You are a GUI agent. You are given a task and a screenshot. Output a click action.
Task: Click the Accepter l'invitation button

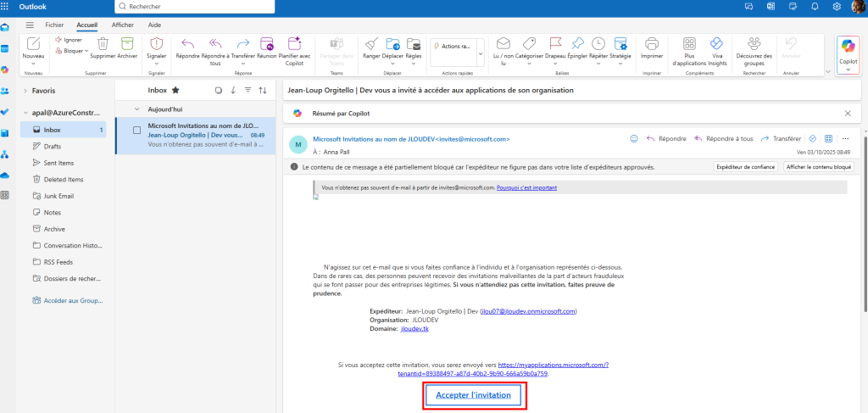[473, 395]
